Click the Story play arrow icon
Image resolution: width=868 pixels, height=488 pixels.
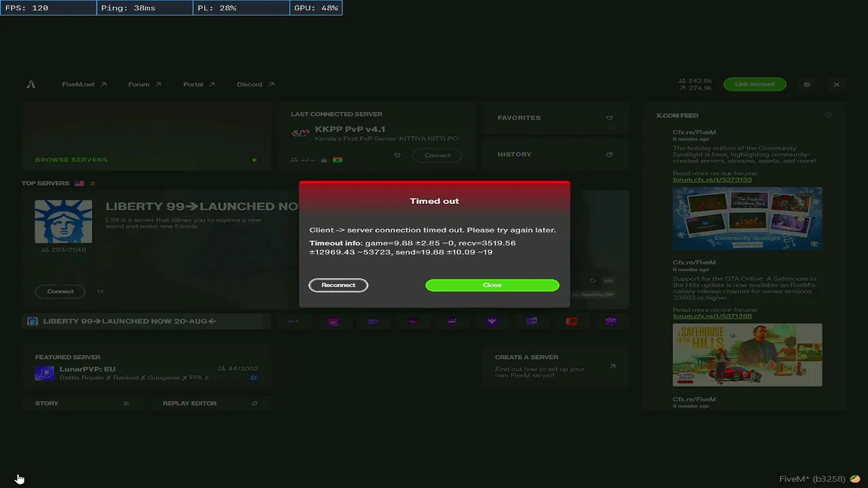tap(126, 403)
